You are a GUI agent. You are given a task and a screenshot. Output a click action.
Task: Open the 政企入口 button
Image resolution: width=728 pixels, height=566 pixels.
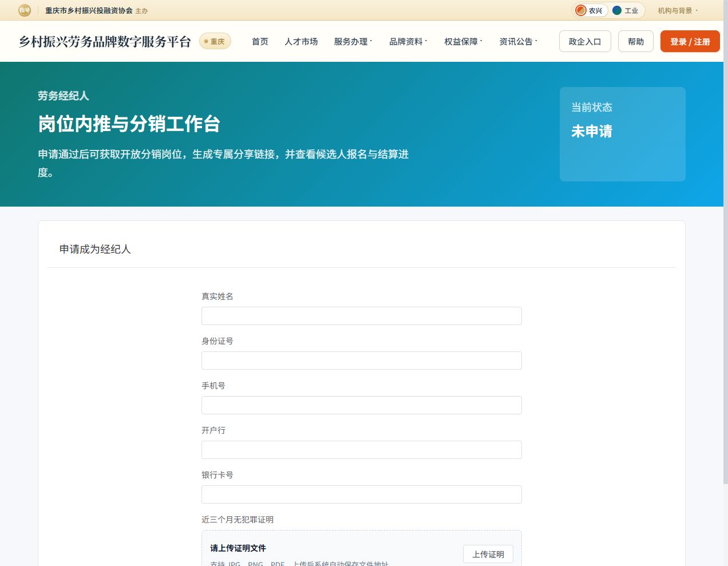(585, 41)
